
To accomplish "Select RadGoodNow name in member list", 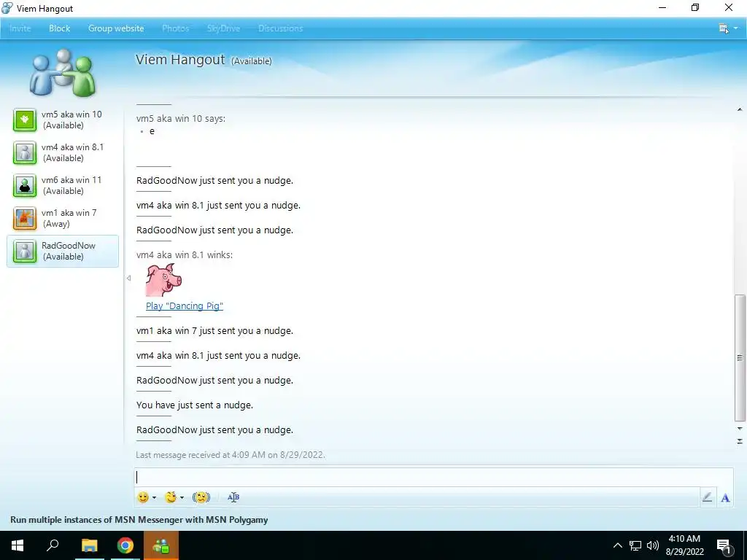I will click(69, 246).
